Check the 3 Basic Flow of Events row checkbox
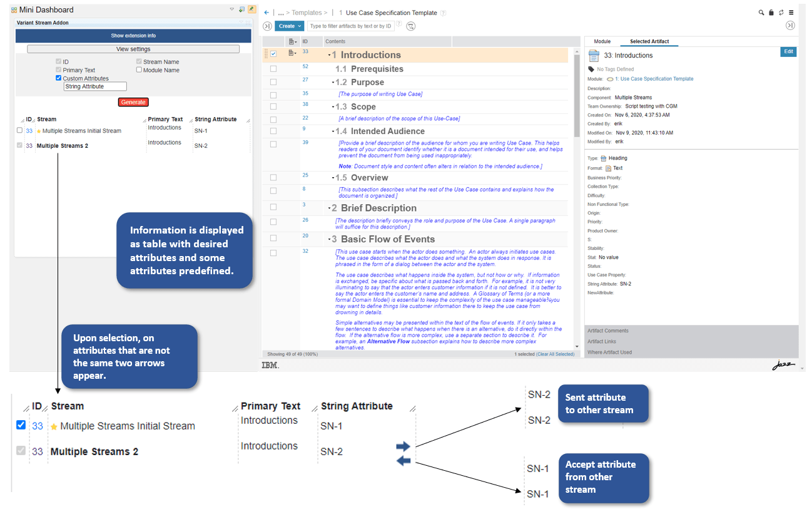This screenshot has height=509, width=812. (273, 238)
